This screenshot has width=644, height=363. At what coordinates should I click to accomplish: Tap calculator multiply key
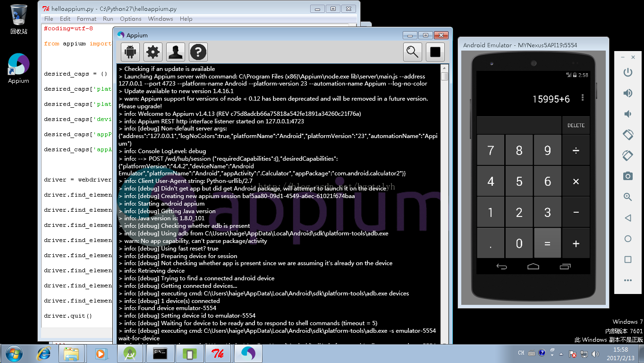(576, 181)
